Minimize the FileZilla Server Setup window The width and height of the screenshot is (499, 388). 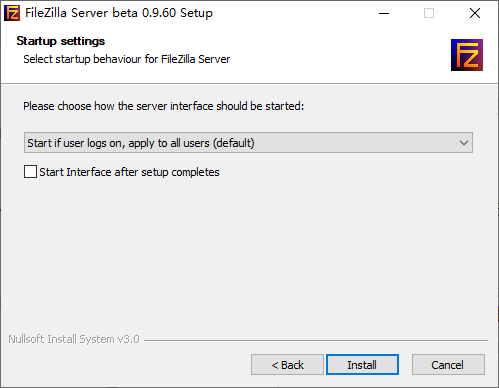tap(384, 13)
